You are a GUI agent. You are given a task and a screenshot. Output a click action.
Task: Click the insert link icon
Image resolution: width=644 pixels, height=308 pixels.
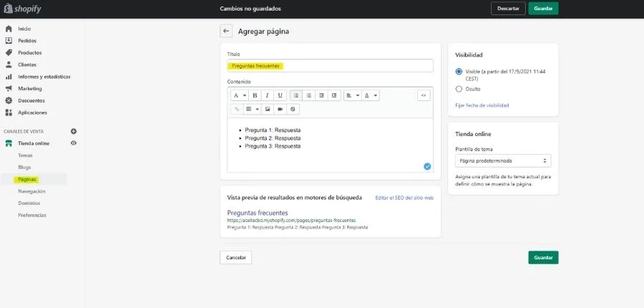point(237,110)
